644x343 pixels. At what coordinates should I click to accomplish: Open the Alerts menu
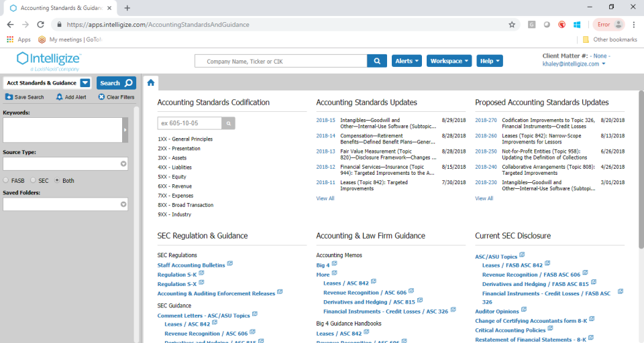(407, 61)
